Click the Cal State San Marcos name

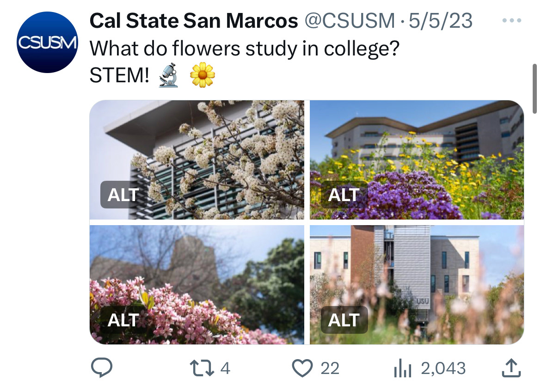click(x=193, y=21)
